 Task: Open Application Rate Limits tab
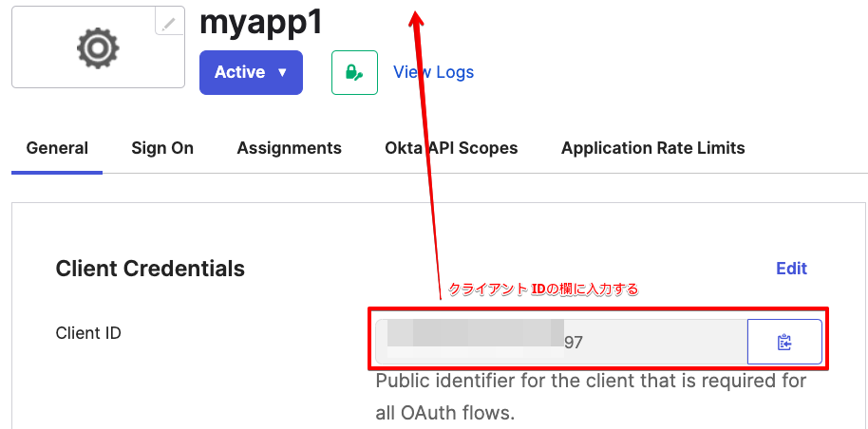pyautogui.click(x=652, y=148)
